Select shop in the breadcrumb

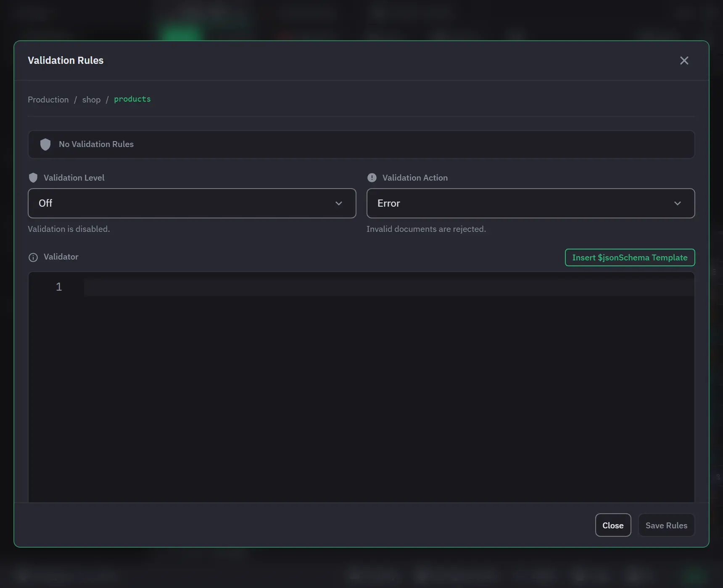coord(91,100)
